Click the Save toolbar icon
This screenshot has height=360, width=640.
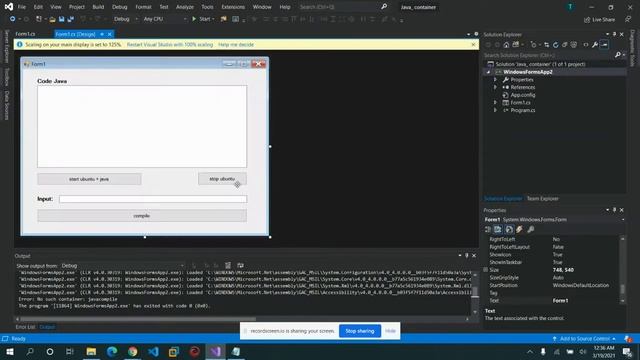pos(61,19)
